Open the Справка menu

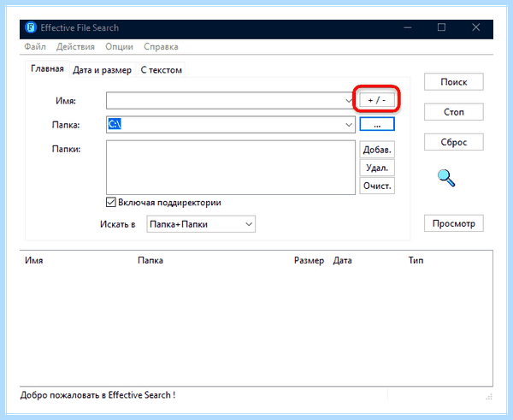tap(161, 47)
